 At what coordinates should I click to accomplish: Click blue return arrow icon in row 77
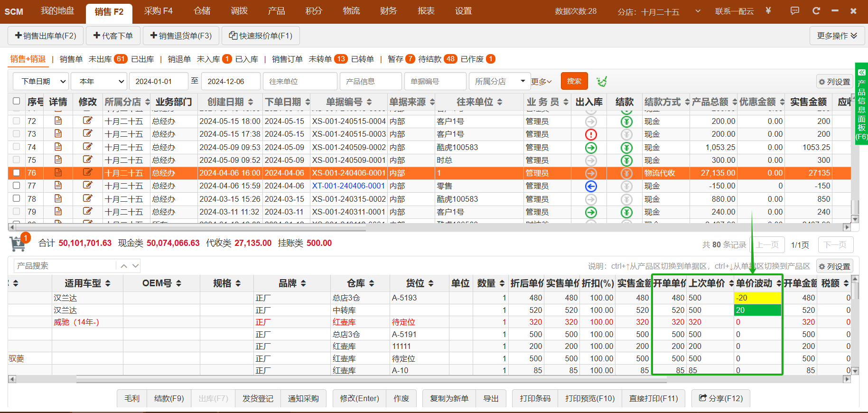(x=591, y=186)
